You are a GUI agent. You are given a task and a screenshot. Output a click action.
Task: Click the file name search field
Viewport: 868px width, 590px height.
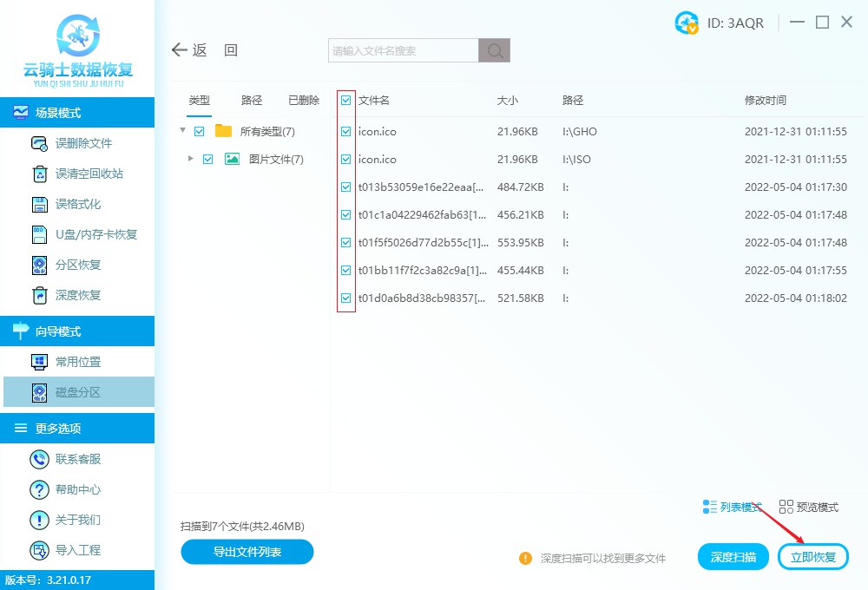point(403,51)
